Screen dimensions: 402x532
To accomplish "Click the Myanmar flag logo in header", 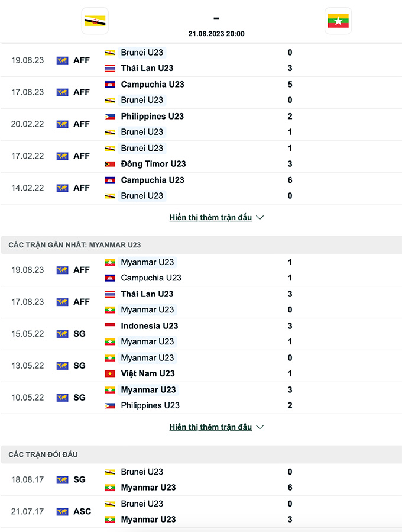I will pyautogui.click(x=338, y=21).
